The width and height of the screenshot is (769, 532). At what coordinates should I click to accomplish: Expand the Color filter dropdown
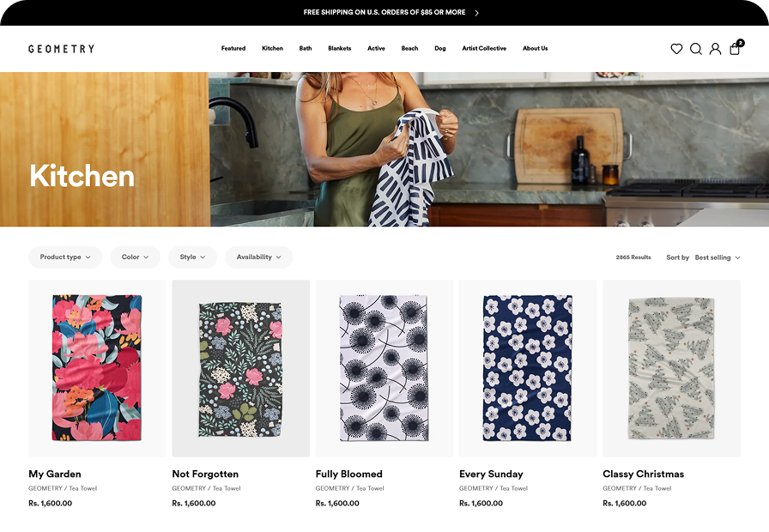point(135,257)
